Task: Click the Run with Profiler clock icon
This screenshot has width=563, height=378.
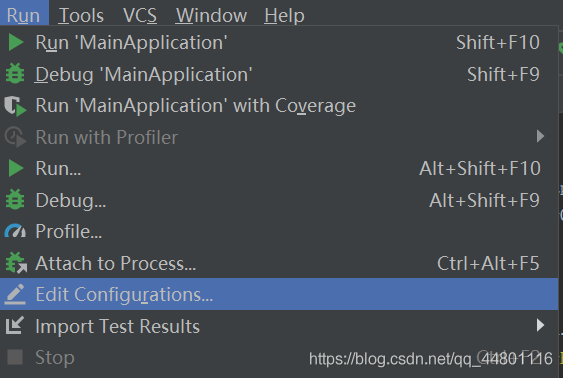Action: [x=15, y=137]
